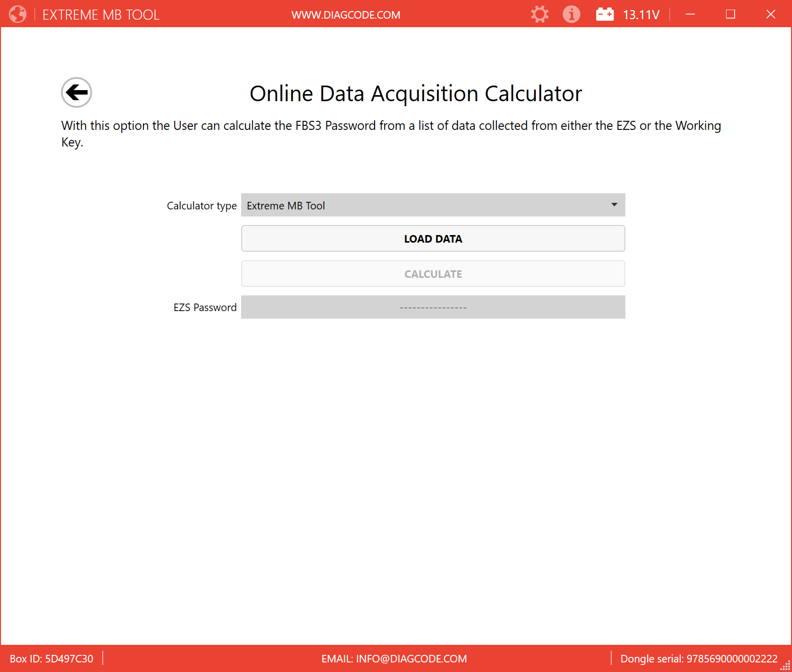Open the info icon in title bar
This screenshot has height=672, width=792.
click(571, 14)
